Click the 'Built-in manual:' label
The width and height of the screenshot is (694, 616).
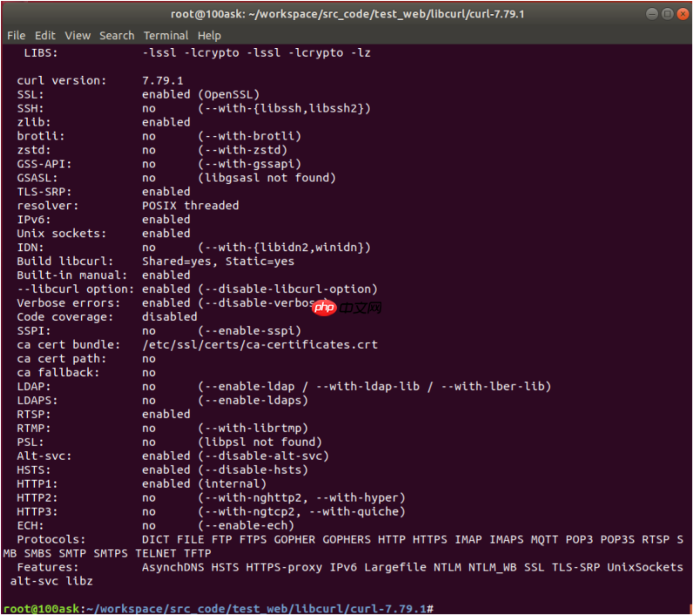[x=72, y=275]
